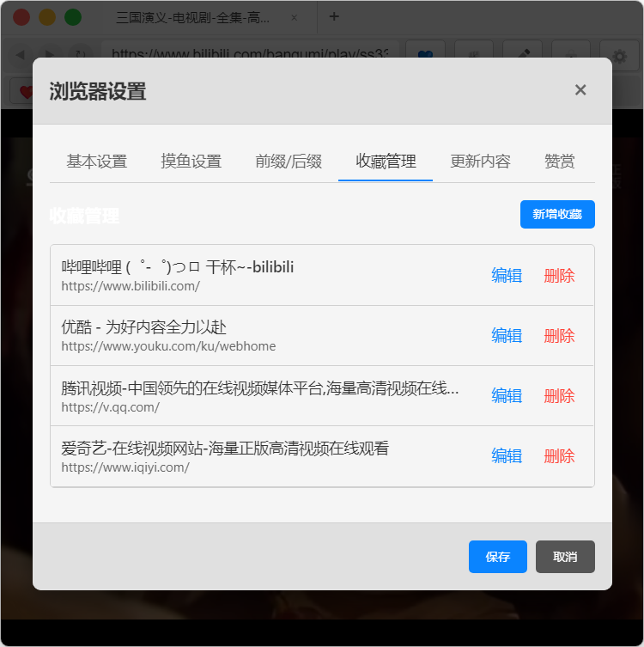Delete the bilibili bookmark
The width and height of the screenshot is (644, 647).
coord(559,275)
